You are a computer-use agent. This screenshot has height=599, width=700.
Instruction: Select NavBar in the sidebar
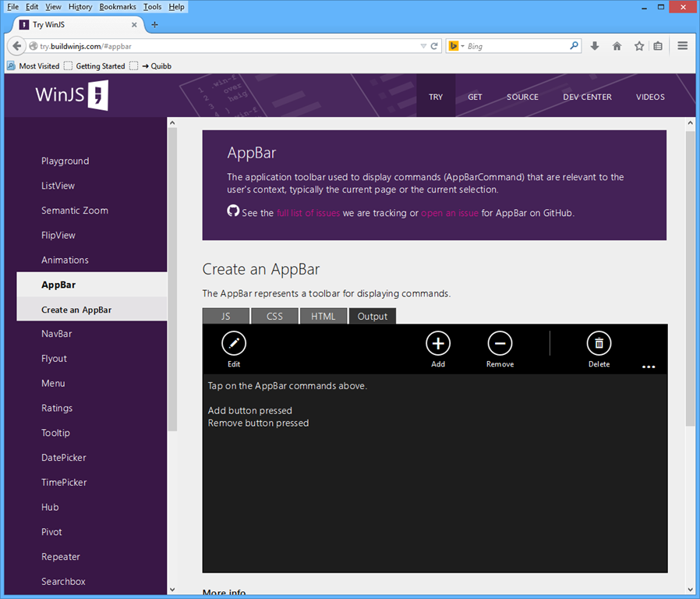point(57,334)
